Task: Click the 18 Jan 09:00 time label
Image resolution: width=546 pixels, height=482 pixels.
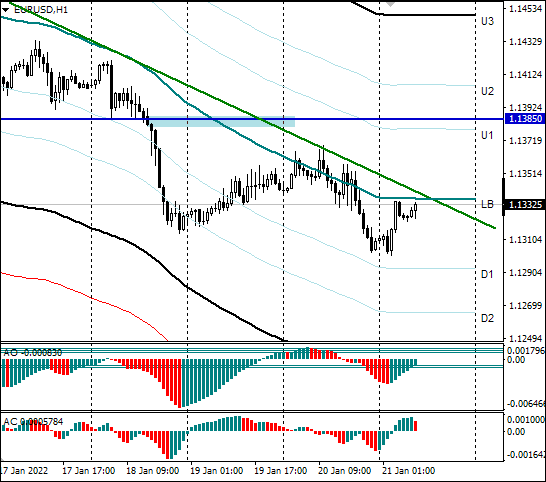Action: click(153, 471)
